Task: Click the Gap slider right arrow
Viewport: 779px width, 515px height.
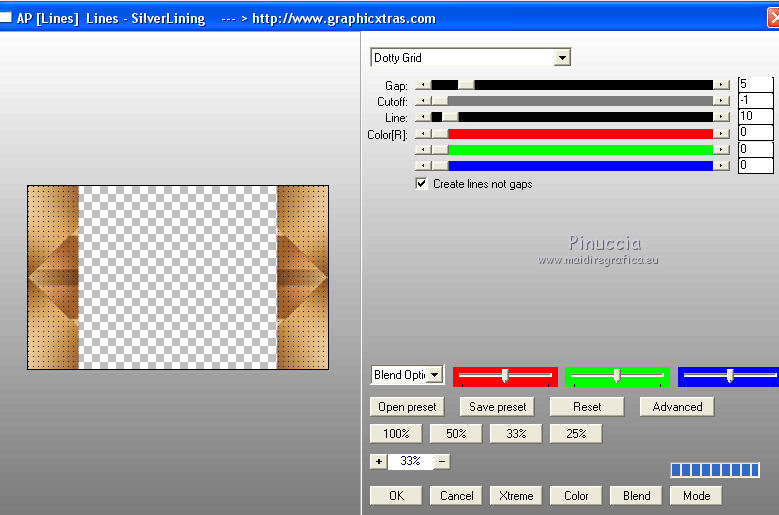Action: [x=721, y=85]
